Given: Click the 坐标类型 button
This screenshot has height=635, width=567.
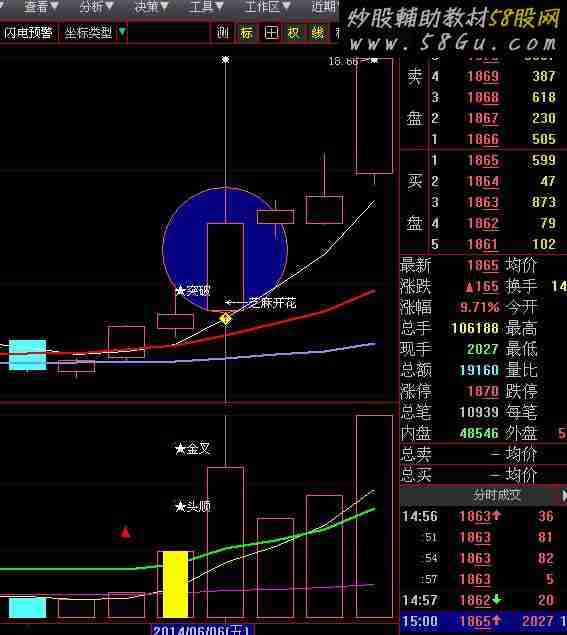Looking at the screenshot, I should [x=88, y=32].
